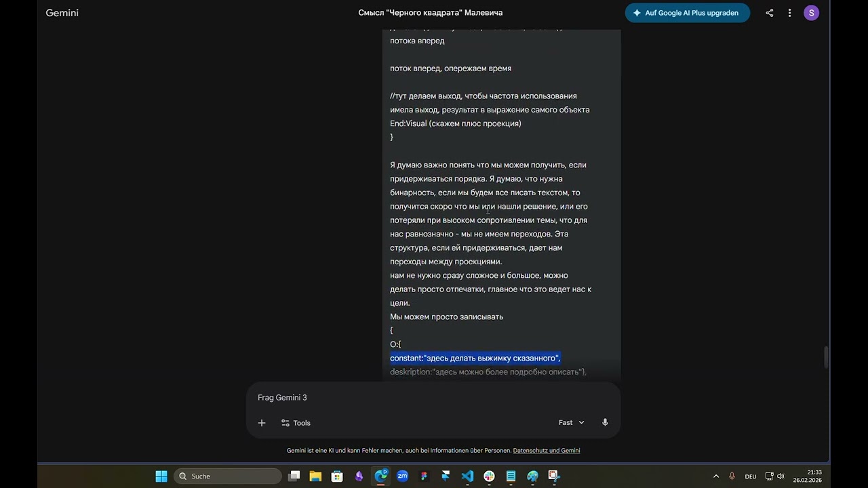The width and height of the screenshot is (868, 488).
Task: Open Microsoft Store from the taskbar
Action: tap(337, 476)
